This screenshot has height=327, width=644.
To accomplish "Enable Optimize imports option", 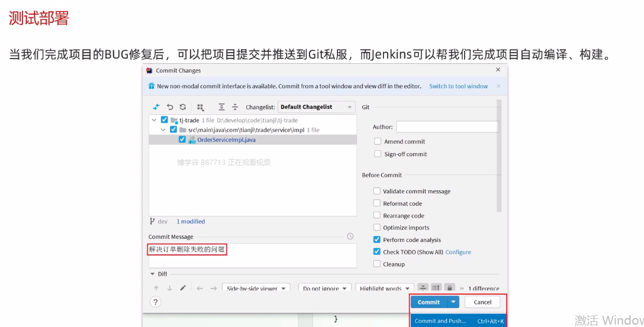I will [376, 227].
